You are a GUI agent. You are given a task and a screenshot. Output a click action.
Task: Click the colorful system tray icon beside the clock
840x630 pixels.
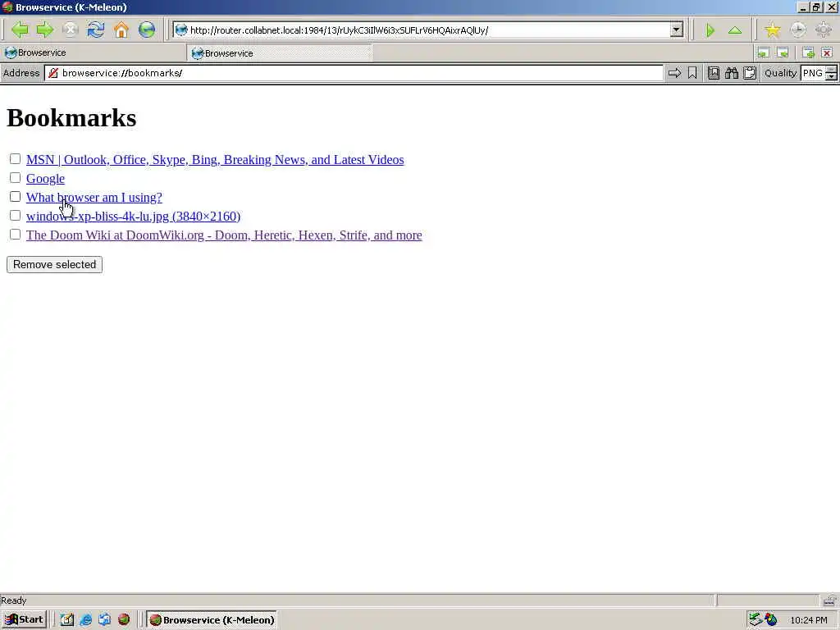(x=771, y=620)
